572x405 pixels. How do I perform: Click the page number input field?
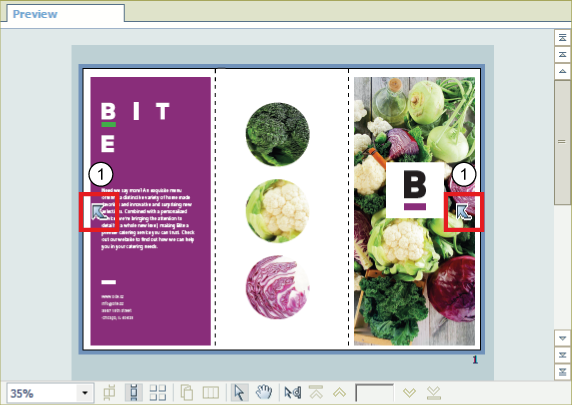[x=375, y=393]
